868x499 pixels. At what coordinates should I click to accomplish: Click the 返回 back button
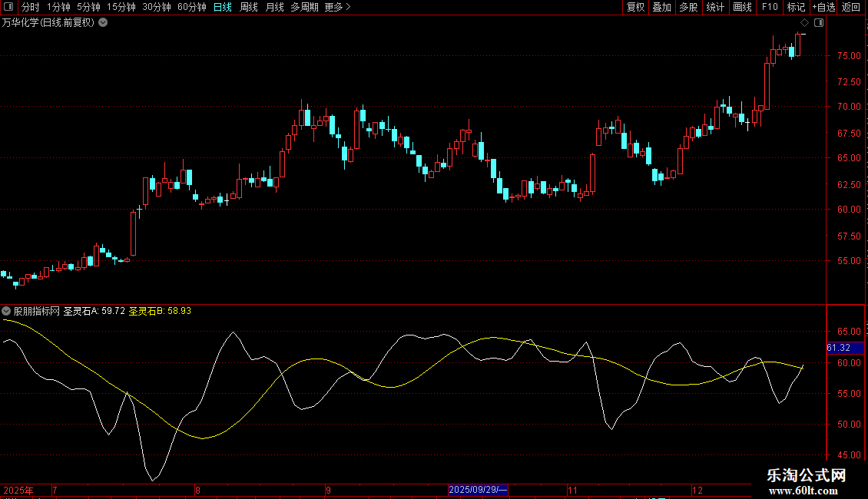tap(851, 7)
